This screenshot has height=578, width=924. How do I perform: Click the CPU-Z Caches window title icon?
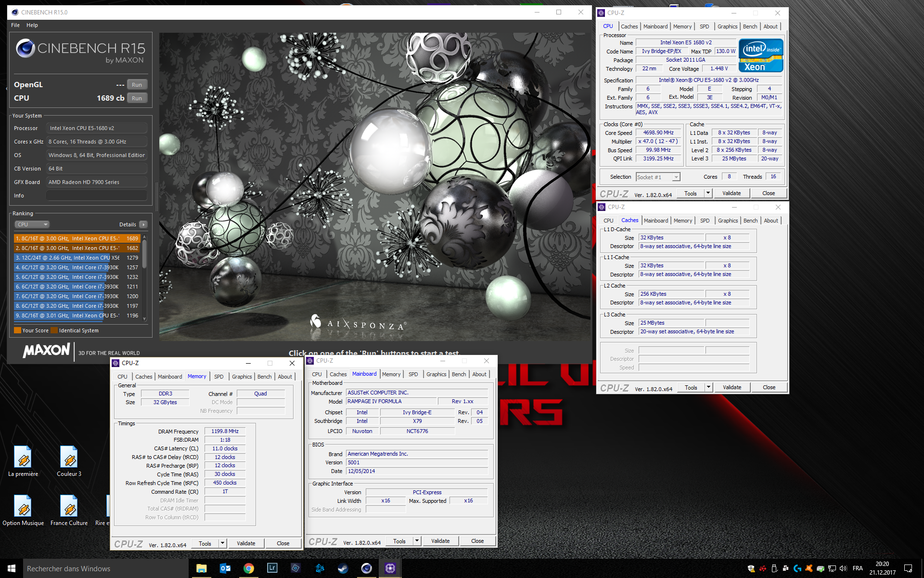click(602, 207)
